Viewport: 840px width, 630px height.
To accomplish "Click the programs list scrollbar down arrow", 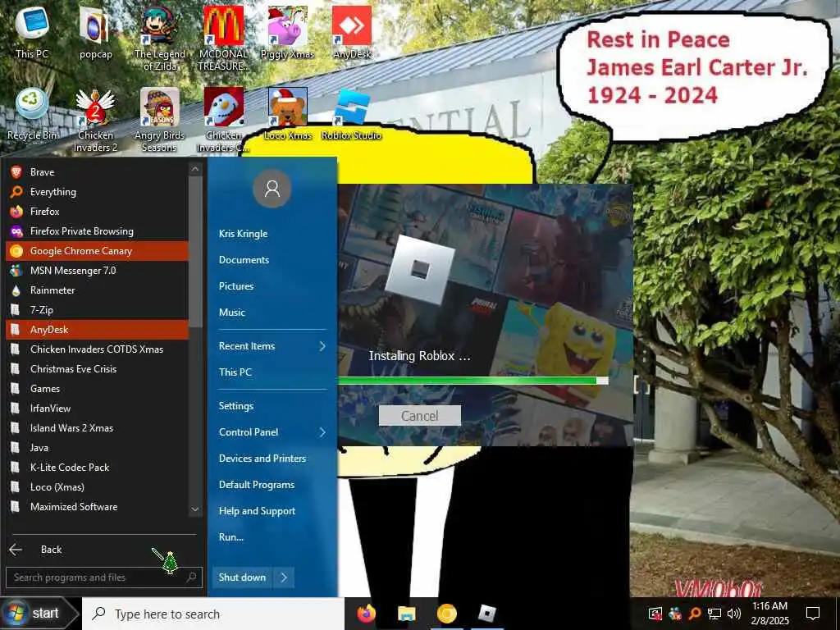I will pyautogui.click(x=195, y=509).
